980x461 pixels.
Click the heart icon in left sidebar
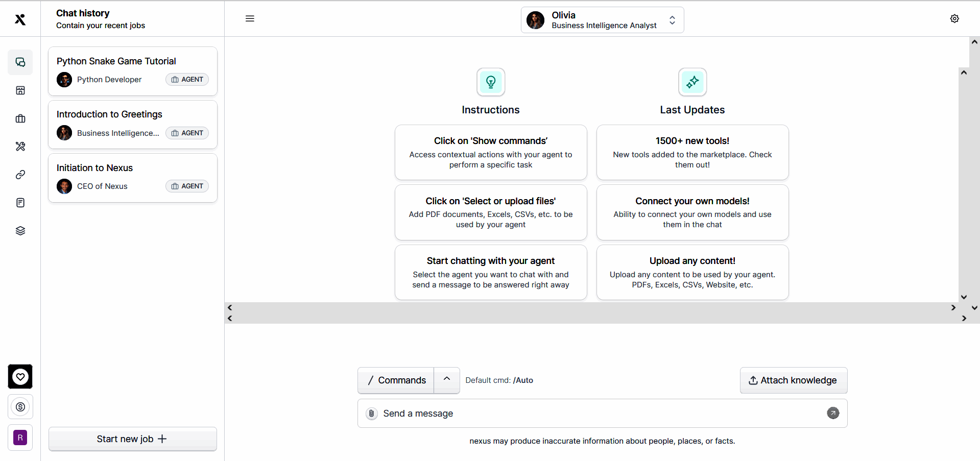20,377
